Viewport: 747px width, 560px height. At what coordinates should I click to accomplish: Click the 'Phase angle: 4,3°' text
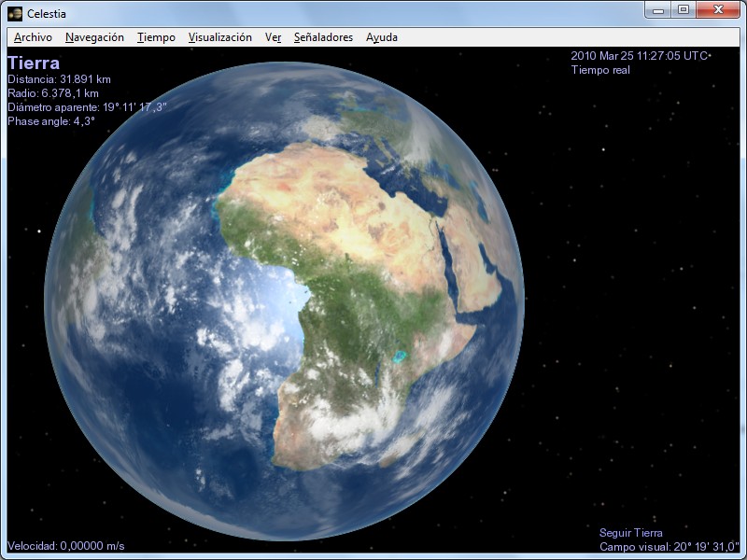pyautogui.click(x=51, y=121)
